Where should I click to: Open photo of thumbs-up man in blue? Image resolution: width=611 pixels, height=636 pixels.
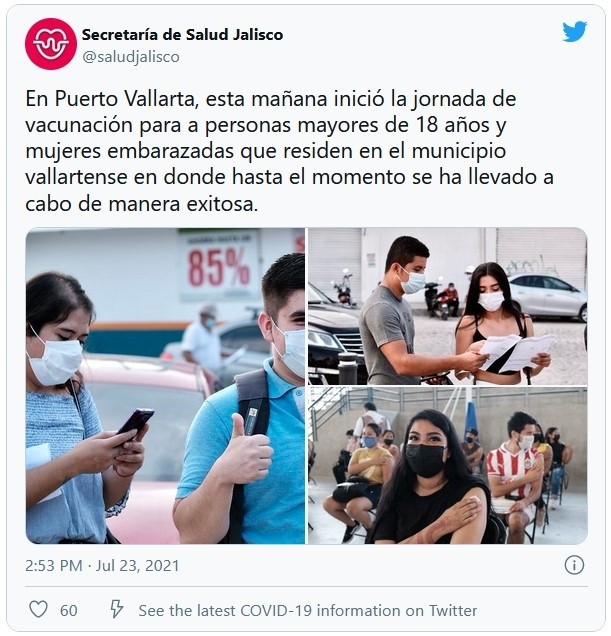pyautogui.click(x=165, y=386)
